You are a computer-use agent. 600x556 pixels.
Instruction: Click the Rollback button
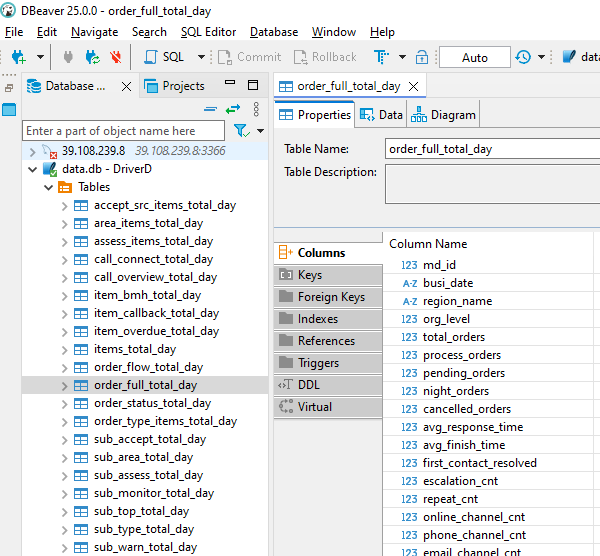tap(325, 57)
